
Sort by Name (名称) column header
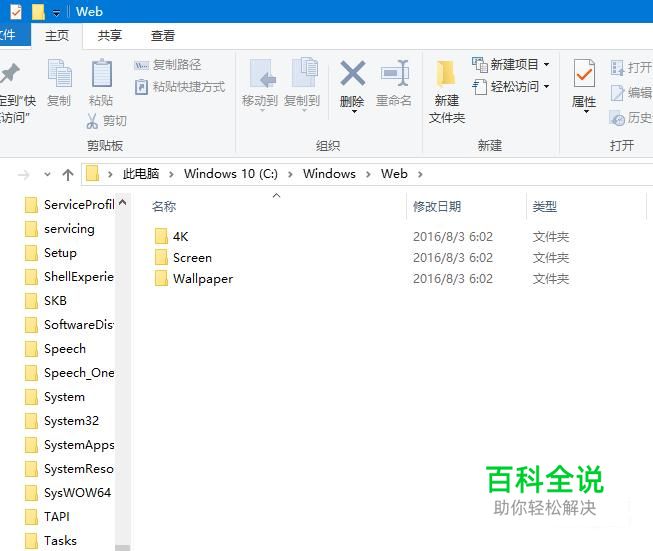tap(164, 206)
